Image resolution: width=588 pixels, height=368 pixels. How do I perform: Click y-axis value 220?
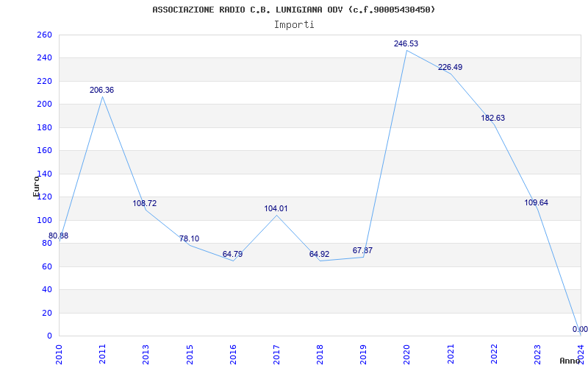(x=44, y=81)
